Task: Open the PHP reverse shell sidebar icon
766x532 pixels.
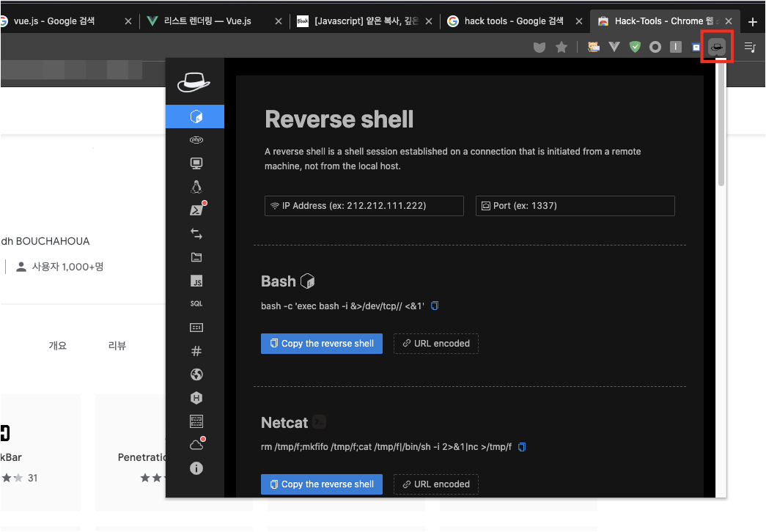Action: (196, 140)
